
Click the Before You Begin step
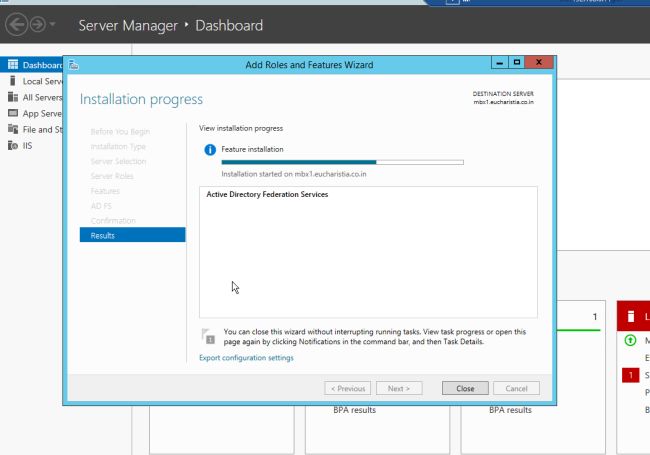point(120,132)
